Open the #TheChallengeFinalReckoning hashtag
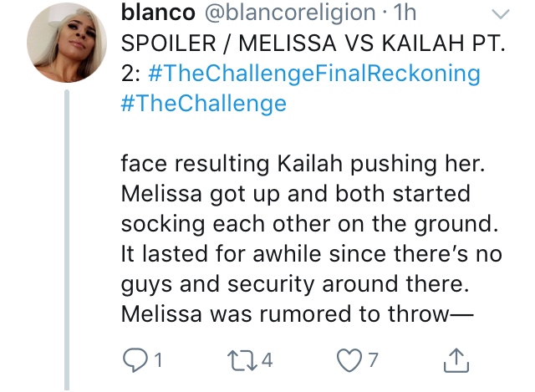 click(314, 74)
